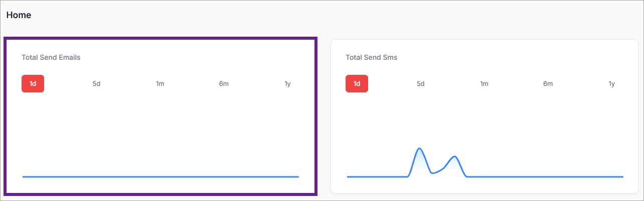The height and width of the screenshot is (201, 644).
Task: Click Sms chart line left of the peaks
Action: click(376, 176)
